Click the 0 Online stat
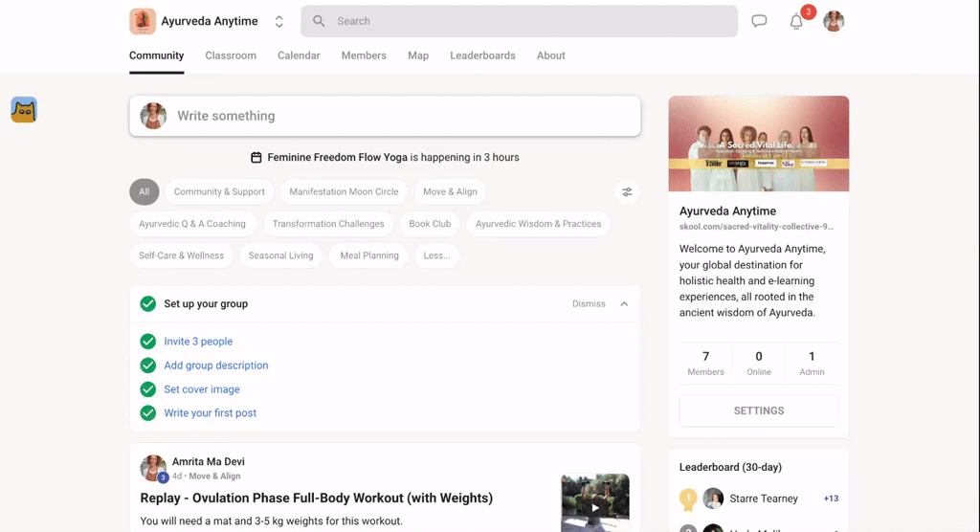Viewport: 980px width, 532px height. (x=759, y=364)
